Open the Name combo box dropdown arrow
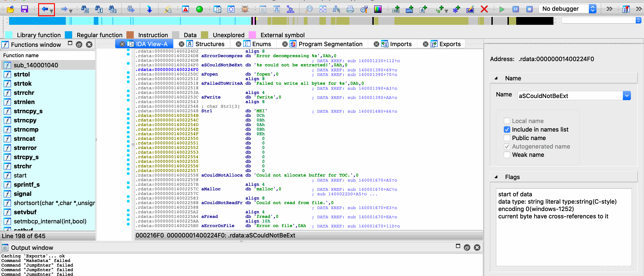 click(627, 96)
